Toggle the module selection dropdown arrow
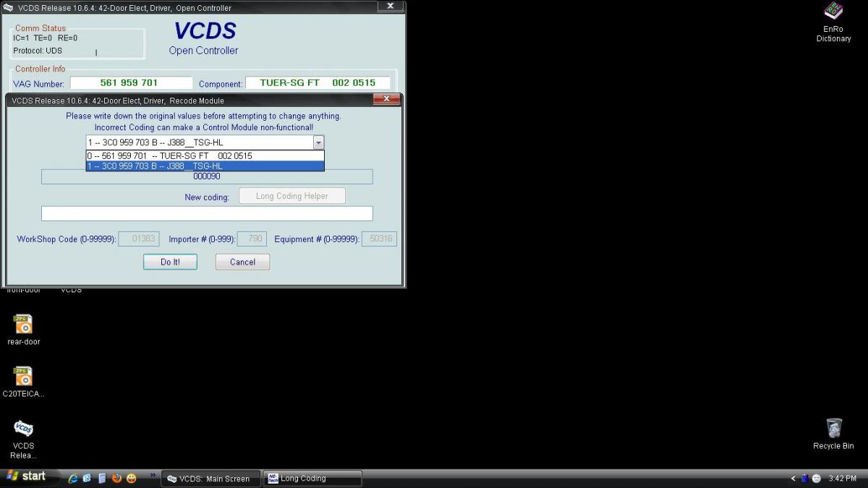868x488 pixels. (318, 142)
